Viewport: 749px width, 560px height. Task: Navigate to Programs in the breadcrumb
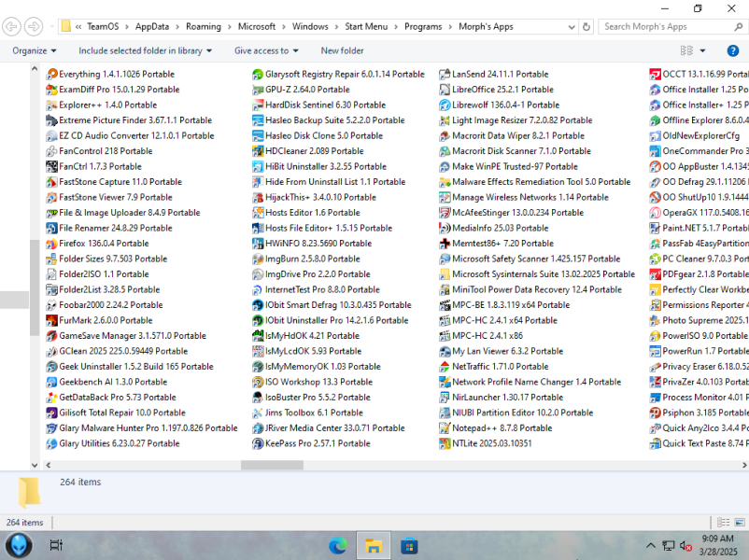[x=423, y=27]
